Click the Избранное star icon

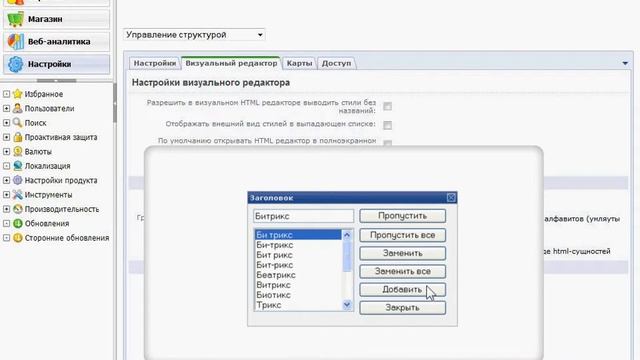point(18,94)
